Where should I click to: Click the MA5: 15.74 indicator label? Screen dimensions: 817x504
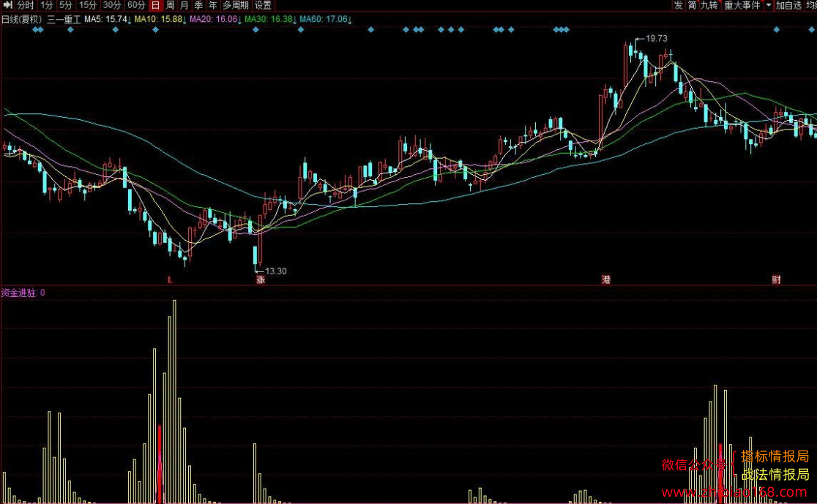(108, 19)
